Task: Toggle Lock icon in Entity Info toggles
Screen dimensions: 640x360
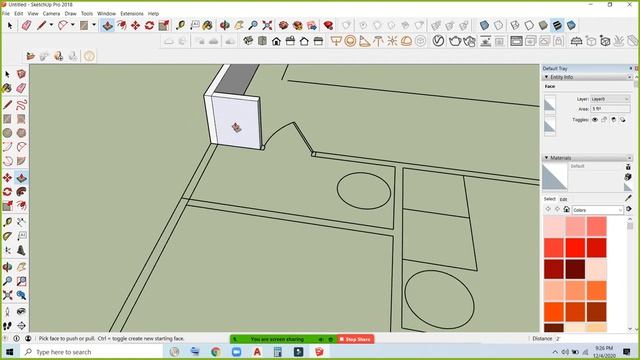Action: 604,120
